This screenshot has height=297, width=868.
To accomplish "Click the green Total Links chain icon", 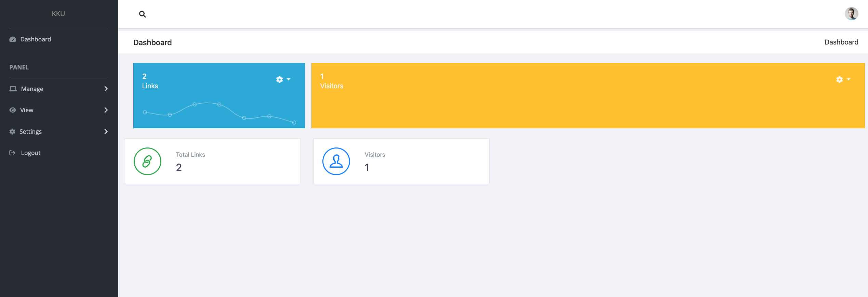I will tap(147, 162).
